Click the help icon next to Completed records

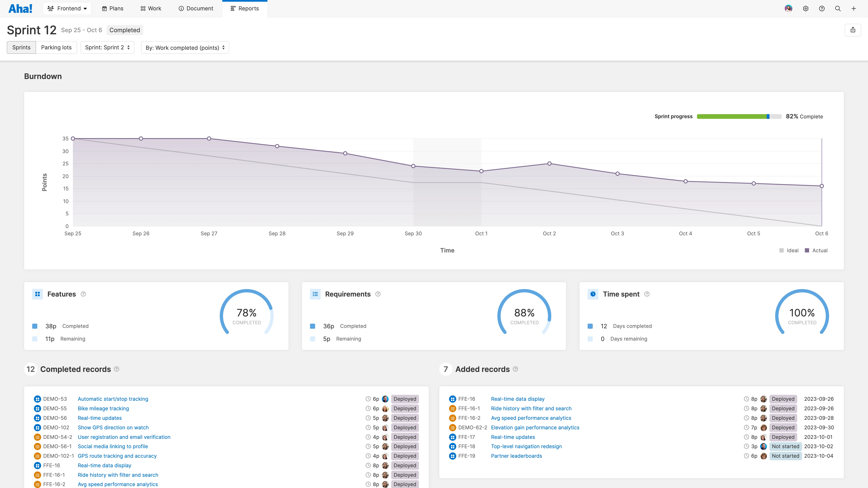click(x=116, y=369)
